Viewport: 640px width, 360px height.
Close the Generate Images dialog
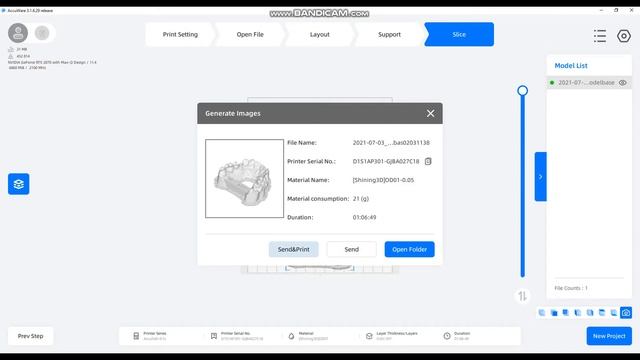coord(430,113)
